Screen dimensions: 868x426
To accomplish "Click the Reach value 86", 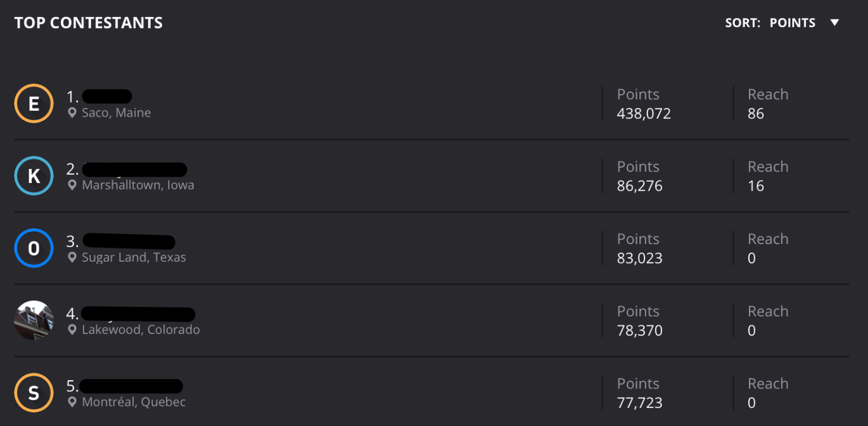I will [x=755, y=114].
